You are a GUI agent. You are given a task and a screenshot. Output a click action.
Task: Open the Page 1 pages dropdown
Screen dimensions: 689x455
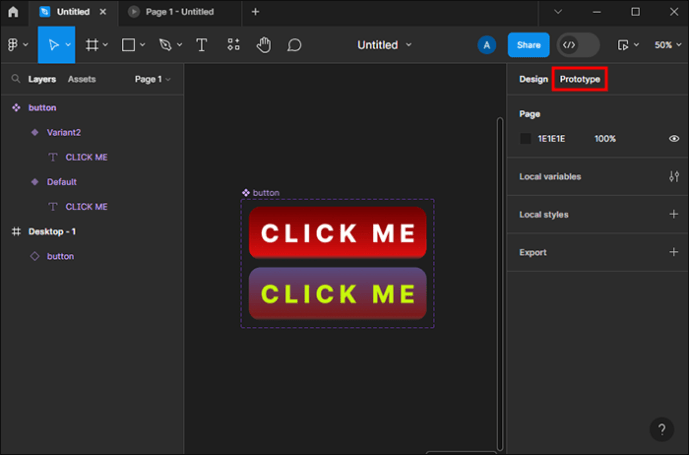tap(152, 79)
